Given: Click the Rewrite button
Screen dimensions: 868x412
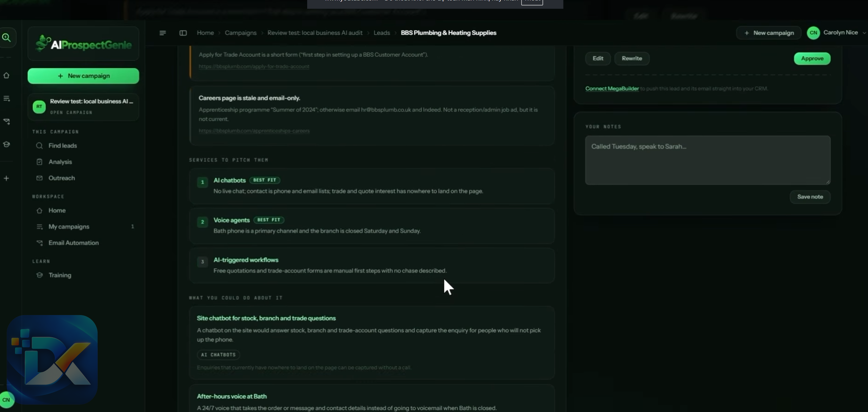Looking at the screenshot, I should pos(632,58).
